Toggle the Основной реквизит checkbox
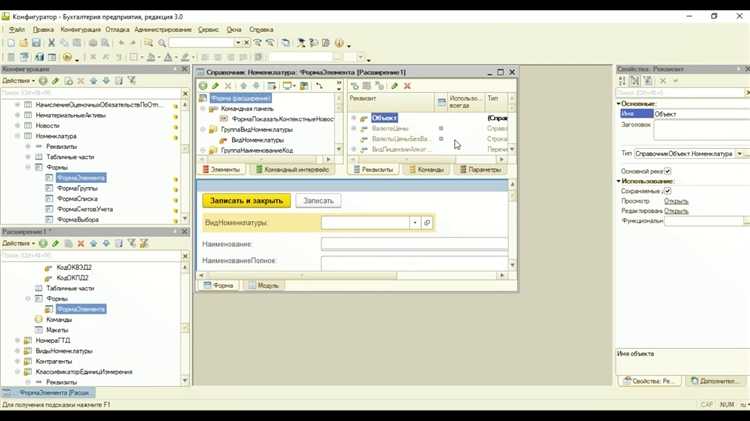 pyautogui.click(x=668, y=171)
